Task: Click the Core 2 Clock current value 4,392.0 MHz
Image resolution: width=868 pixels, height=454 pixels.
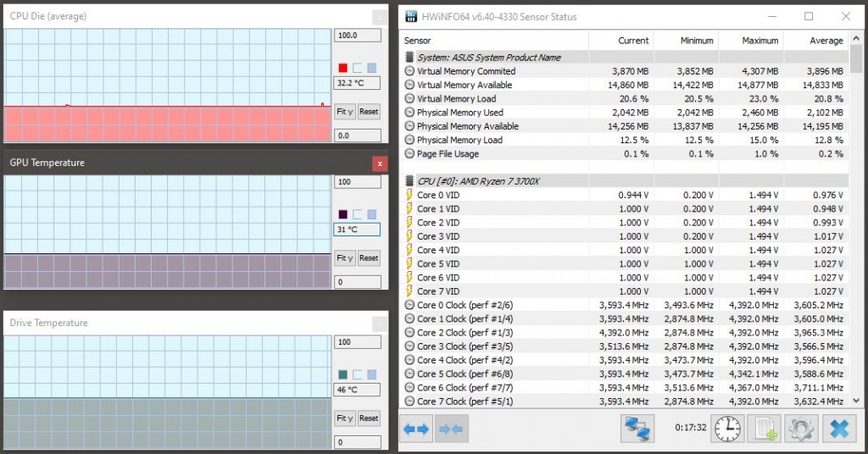Action: [x=623, y=332]
